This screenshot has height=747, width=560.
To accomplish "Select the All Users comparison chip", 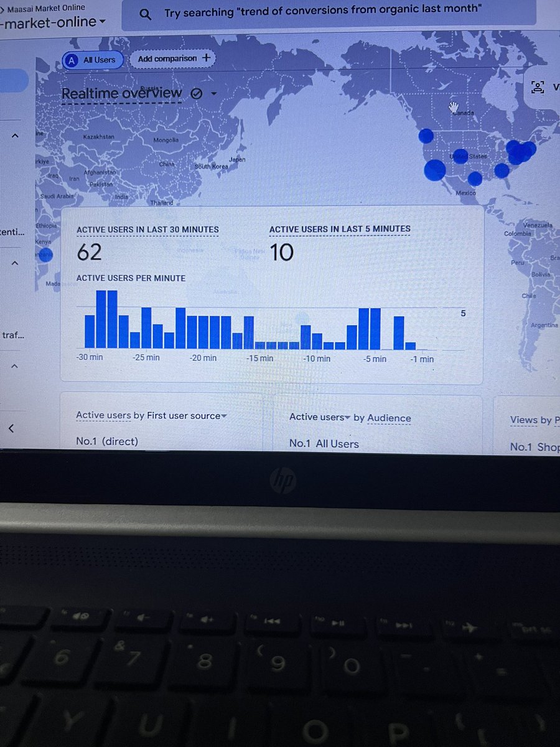I will 93,60.
